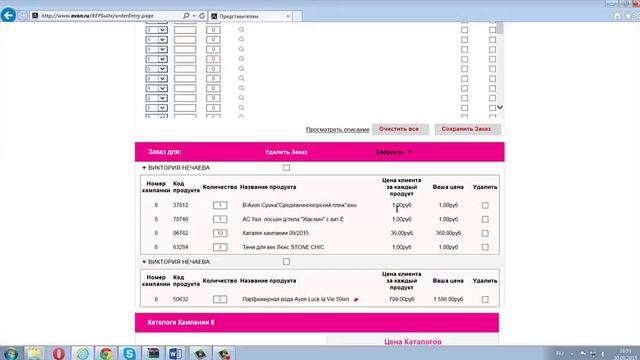Open the address bar autocomplete dropdown arrow
Image resolution: width=640 pixels, height=360 pixels.
click(194, 16)
